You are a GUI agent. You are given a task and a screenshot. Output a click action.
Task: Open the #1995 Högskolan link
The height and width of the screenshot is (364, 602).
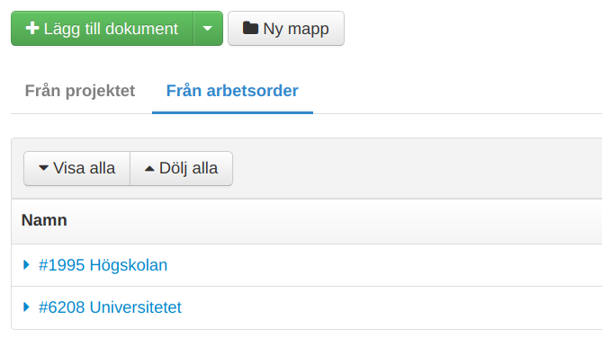pos(103,265)
